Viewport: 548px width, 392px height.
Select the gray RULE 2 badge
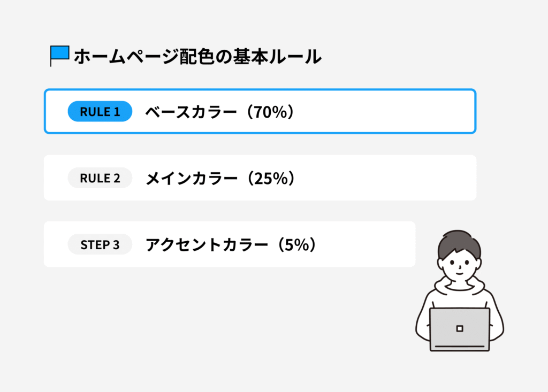(x=100, y=178)
